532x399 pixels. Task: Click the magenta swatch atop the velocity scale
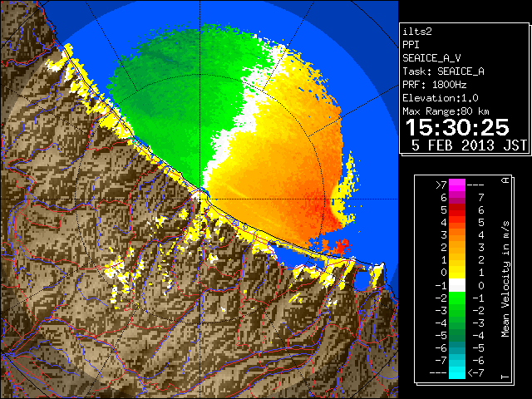point(457,185)
